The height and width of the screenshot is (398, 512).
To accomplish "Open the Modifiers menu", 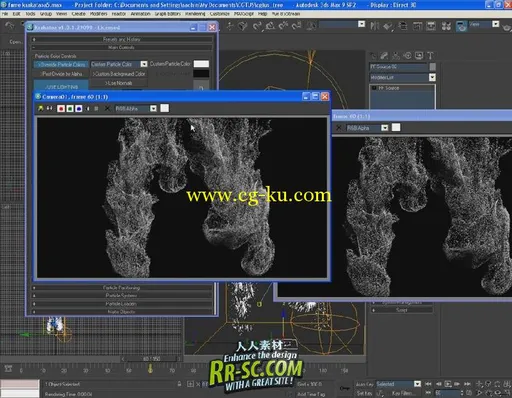I will pyautogui.click(x=99, y=14).
